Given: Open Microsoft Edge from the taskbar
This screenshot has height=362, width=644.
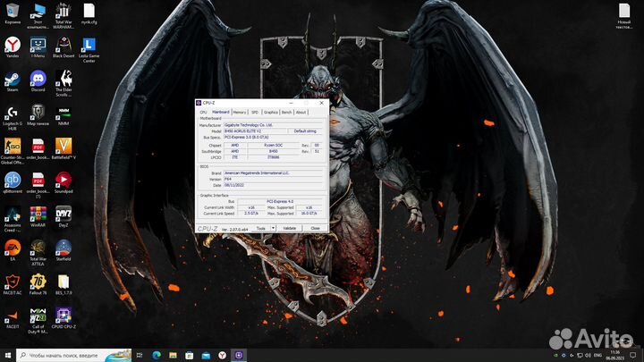Looking at the screenshot, I should click(157, 355).
